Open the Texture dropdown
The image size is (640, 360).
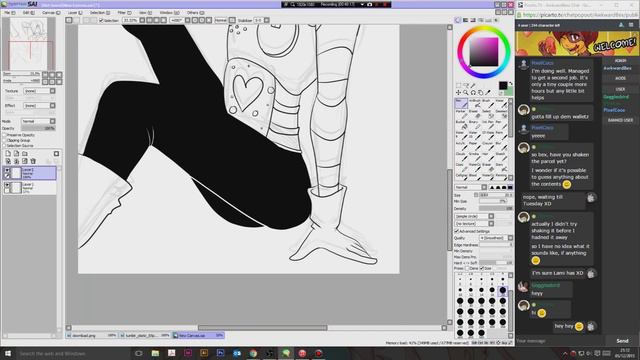(x=39, y=91)
